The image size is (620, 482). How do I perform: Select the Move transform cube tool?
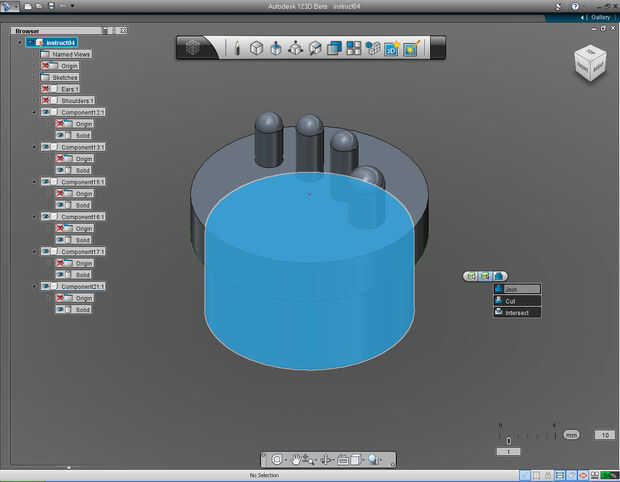295,48
